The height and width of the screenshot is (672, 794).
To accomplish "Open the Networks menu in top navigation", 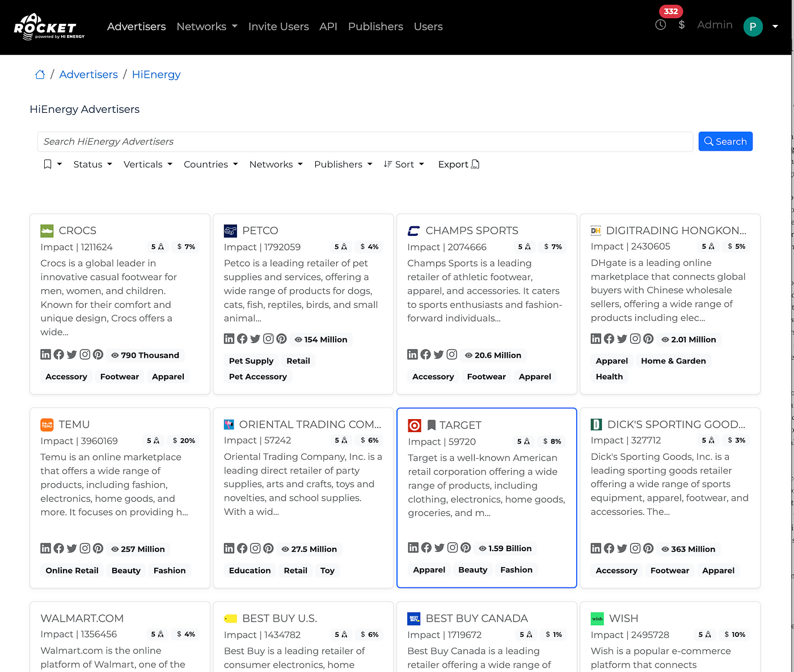I will coord(207,27).
